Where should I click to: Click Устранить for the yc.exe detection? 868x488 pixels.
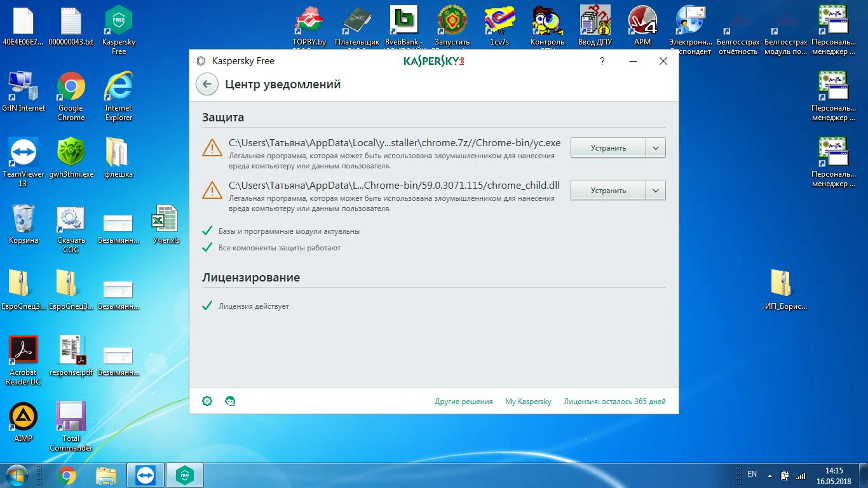pyautogui.click(x=608, y=147)
